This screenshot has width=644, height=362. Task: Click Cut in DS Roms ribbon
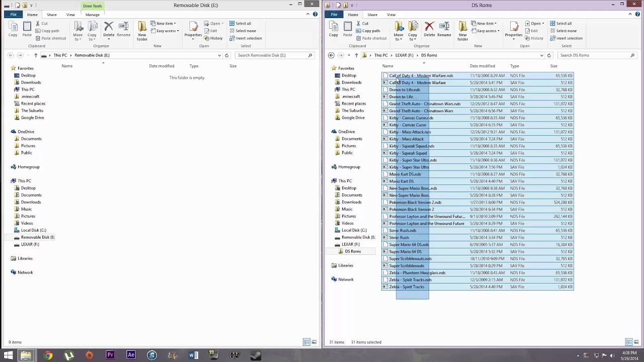tap(362, 23)
